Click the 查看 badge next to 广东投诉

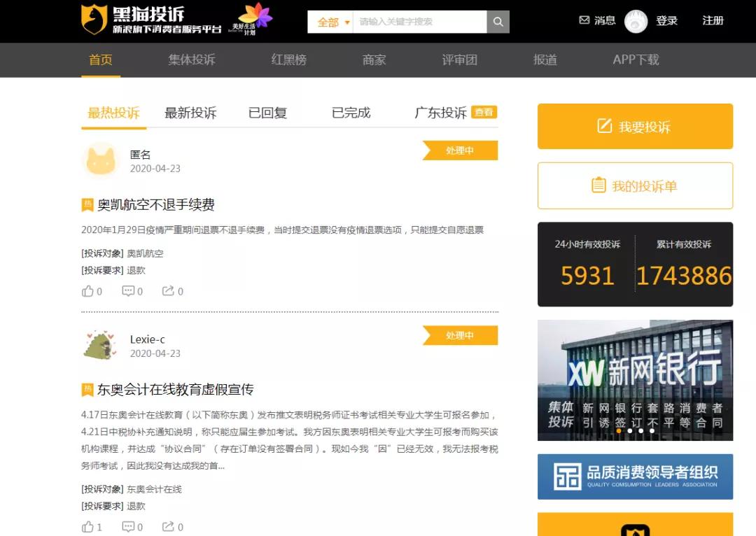click(x=484, y=112)
